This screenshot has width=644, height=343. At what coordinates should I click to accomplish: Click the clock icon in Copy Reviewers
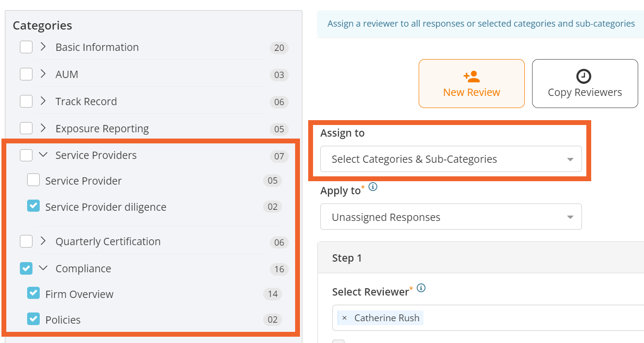point(584,77)
